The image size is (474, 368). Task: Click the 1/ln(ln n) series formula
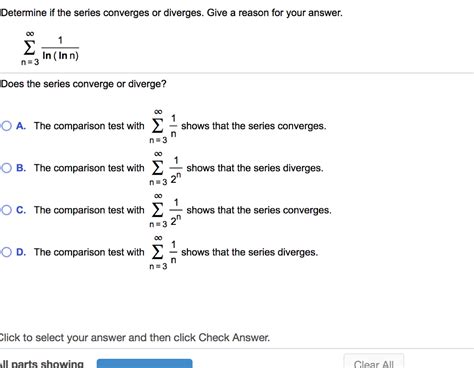coord(50,48)
